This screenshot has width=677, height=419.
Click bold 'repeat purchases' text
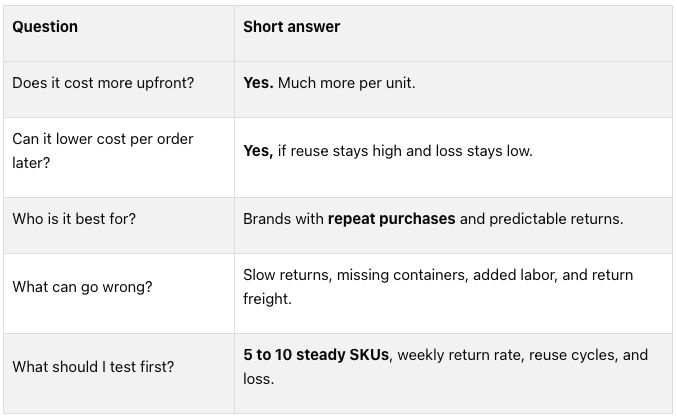pos(392,219)
